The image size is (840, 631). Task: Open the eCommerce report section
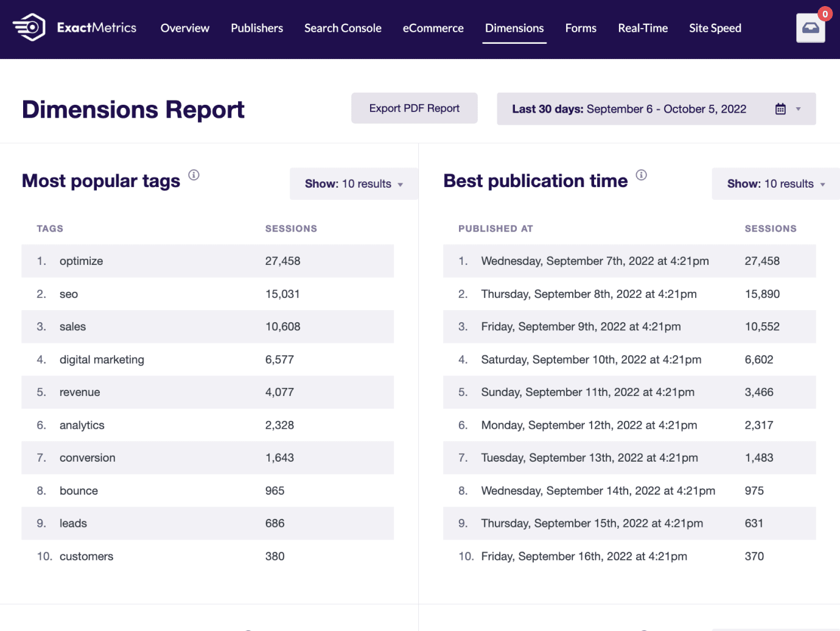pyautogui.click(x=433, y=28)
